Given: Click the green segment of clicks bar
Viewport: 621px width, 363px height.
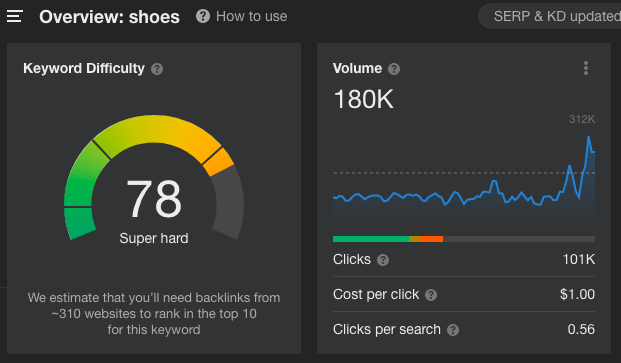Looking at the screenshot, I should pyautogui.click(x=371, y=239).
